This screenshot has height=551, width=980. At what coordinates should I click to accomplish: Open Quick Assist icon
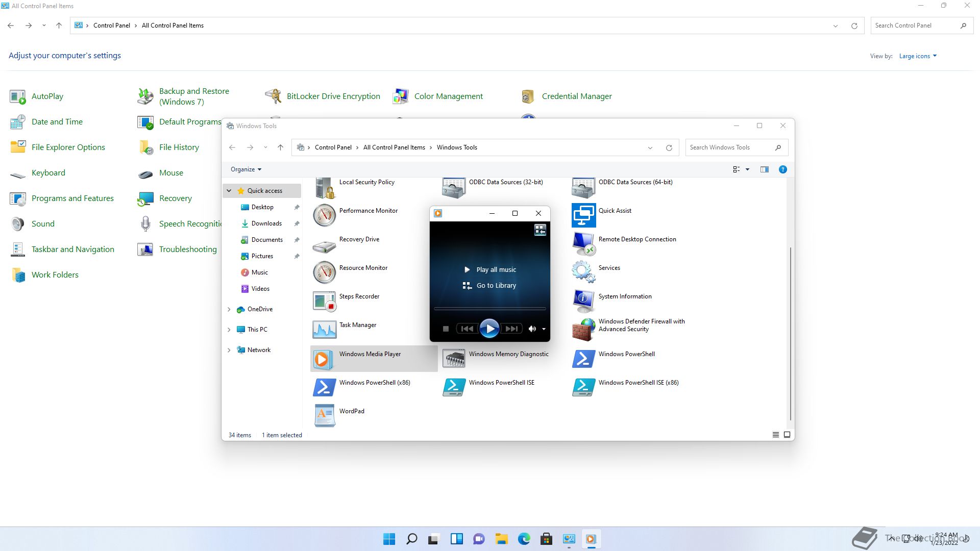[x=583, y=215]
